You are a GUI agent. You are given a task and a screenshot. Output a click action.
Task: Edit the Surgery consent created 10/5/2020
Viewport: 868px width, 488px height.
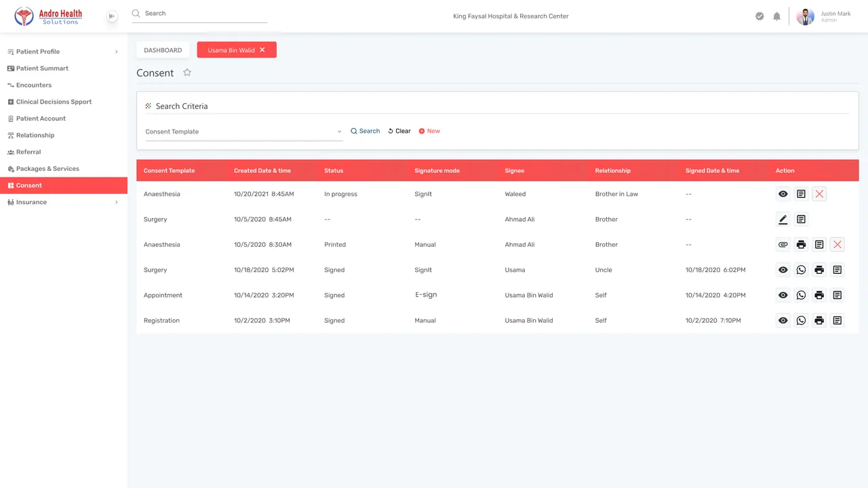[783, 220]
